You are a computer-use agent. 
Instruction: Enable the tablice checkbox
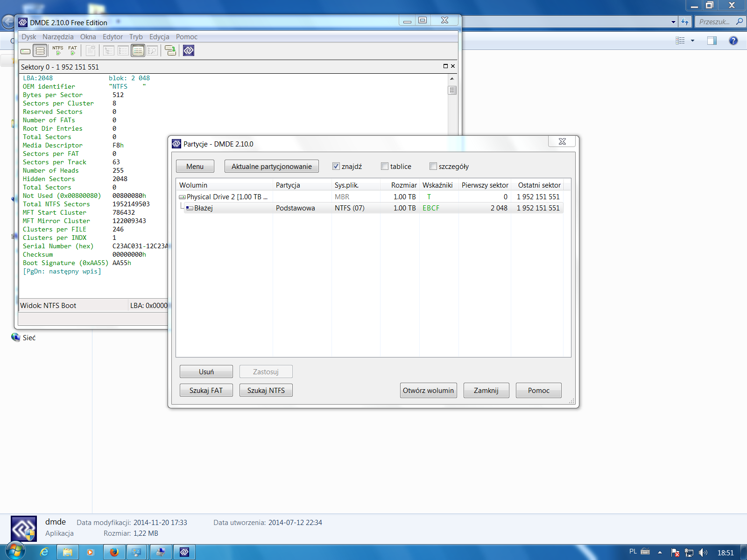pyautogui.click(x=385, y=166)
